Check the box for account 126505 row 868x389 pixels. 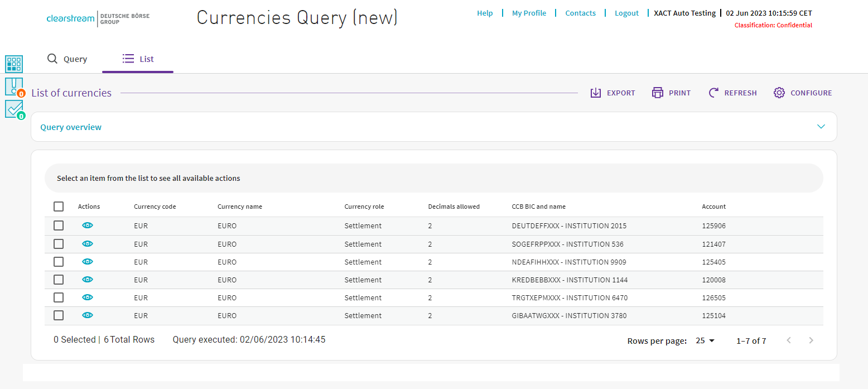click(x=59, y=297)
